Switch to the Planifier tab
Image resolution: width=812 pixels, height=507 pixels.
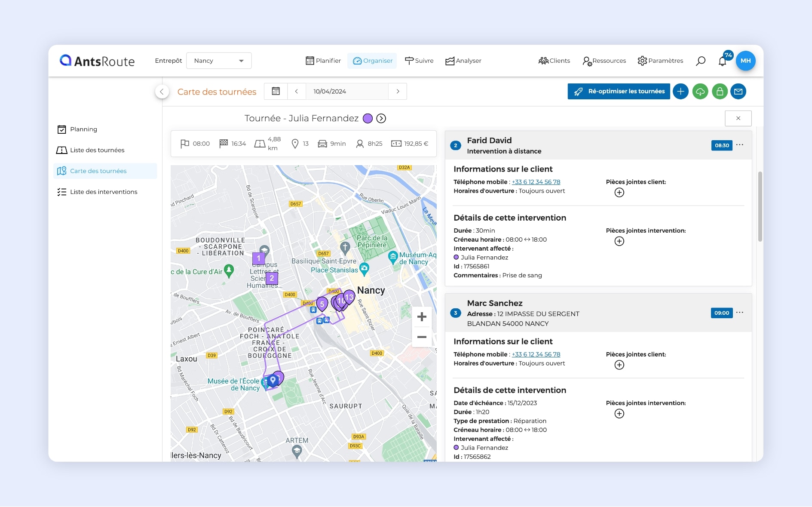(323, 61)
